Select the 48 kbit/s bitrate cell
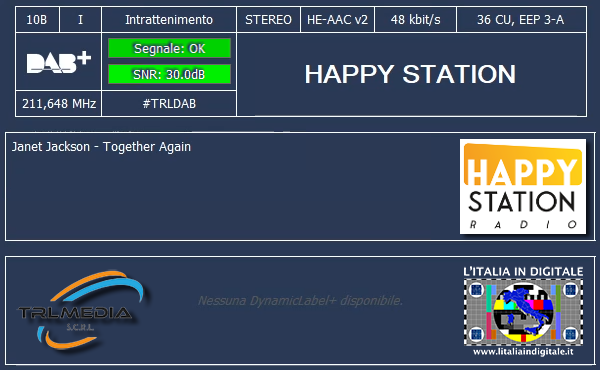The image size is (600, 370). point(415,20)
